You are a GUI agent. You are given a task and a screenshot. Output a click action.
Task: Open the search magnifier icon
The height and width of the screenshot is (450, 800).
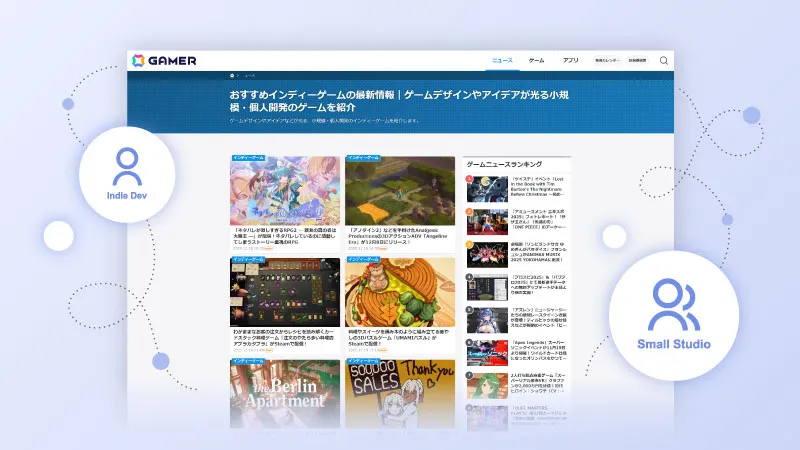pyautogui.click(x=664, y=60)
